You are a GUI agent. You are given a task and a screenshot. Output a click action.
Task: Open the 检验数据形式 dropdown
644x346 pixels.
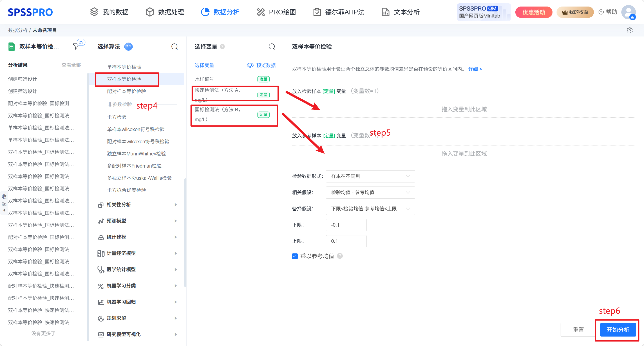pos(370,176)
